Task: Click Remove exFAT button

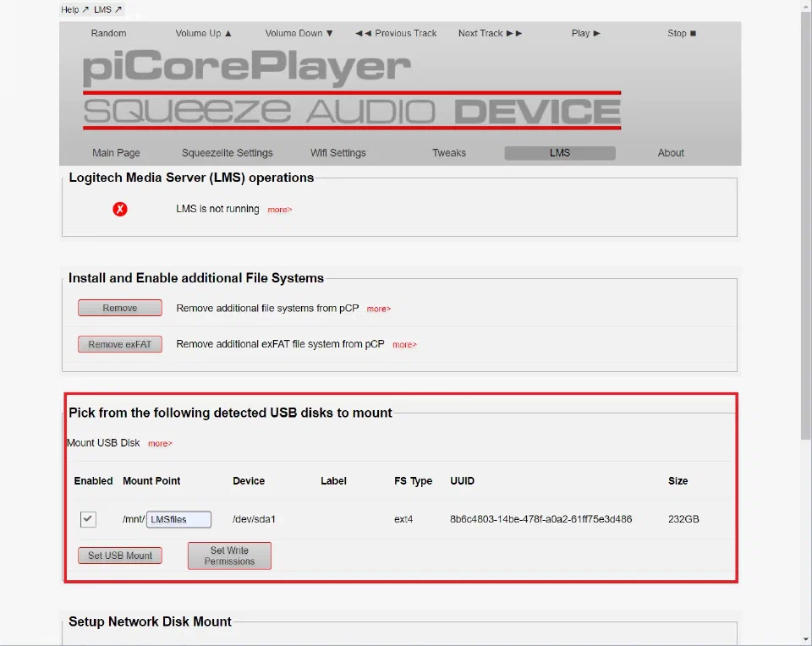Action: point(119,344)
